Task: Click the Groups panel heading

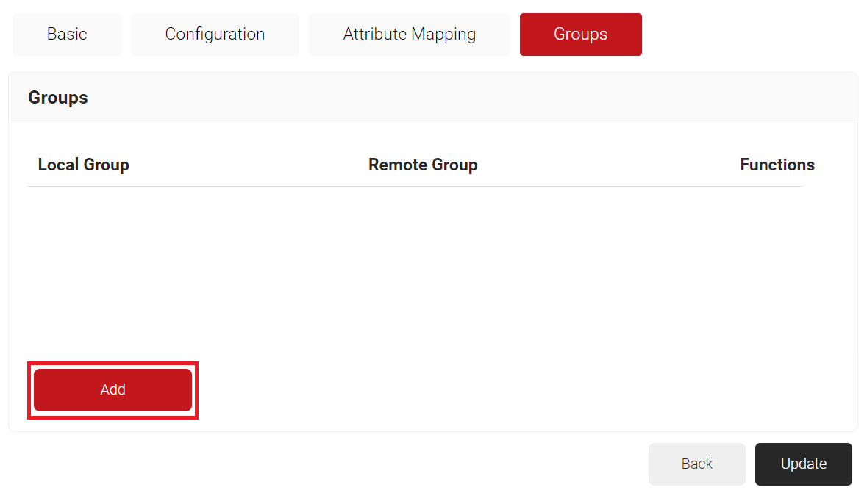Action: click(58, 98)
